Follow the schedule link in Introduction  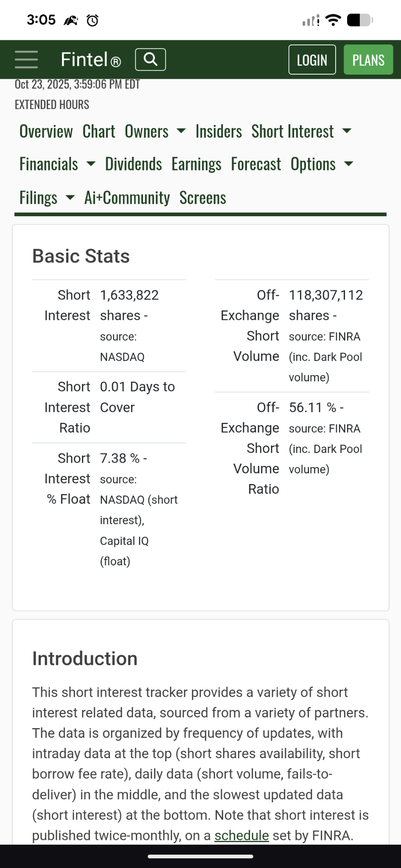click(x=241, y=835)
